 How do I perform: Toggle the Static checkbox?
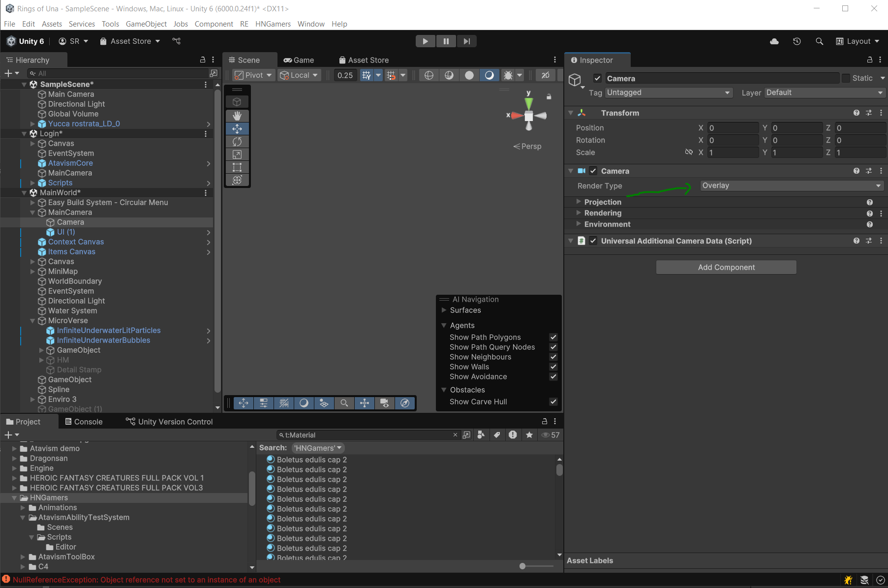tap(846, 78)
